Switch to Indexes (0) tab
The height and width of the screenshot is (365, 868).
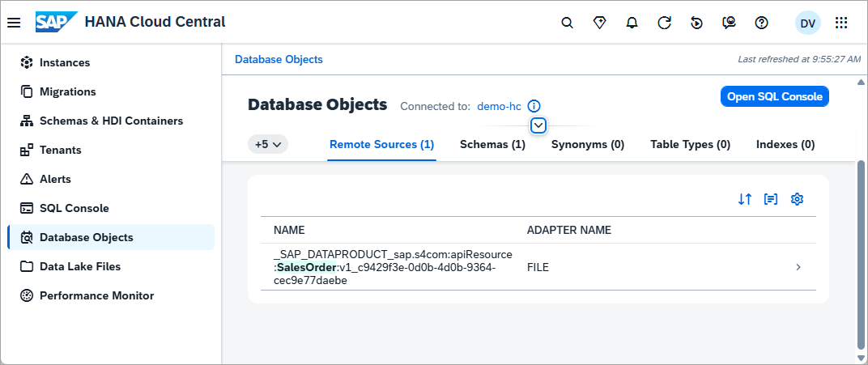(785, 145)
